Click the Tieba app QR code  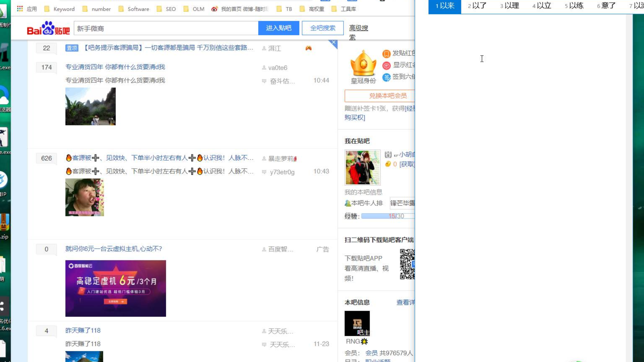pyautogui.click(x=407, y=264)
